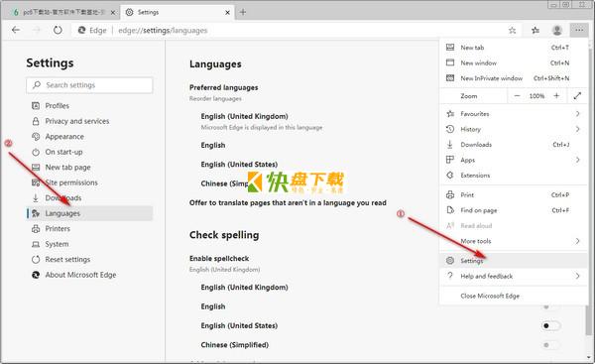This screenshot has height=364, width=595.
Task: Decrease zoom with the minus button
Action: [x=517, y=96]
